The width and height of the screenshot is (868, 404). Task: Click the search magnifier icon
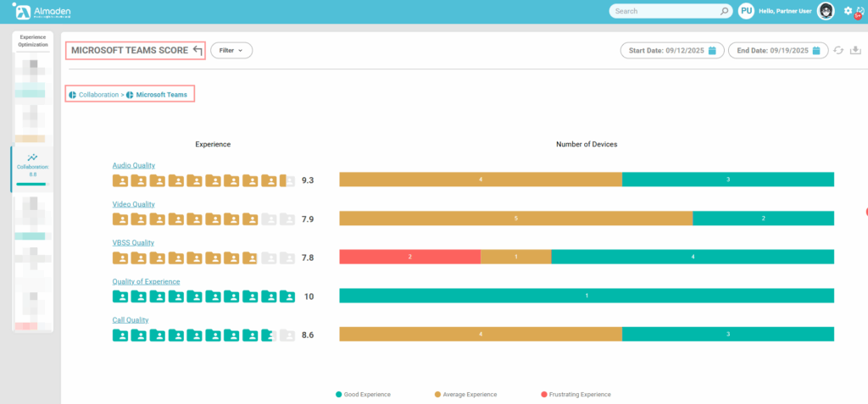(724, 12)
